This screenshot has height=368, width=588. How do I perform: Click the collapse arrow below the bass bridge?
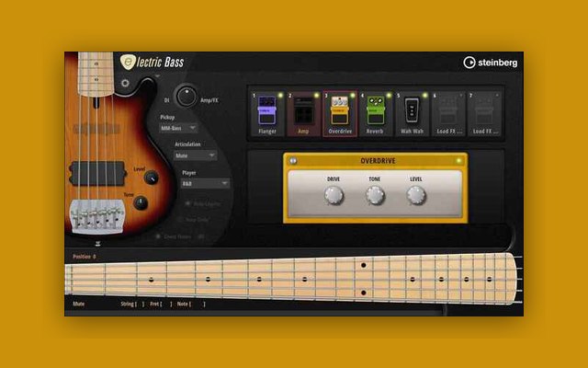click(x=98, y=244)
